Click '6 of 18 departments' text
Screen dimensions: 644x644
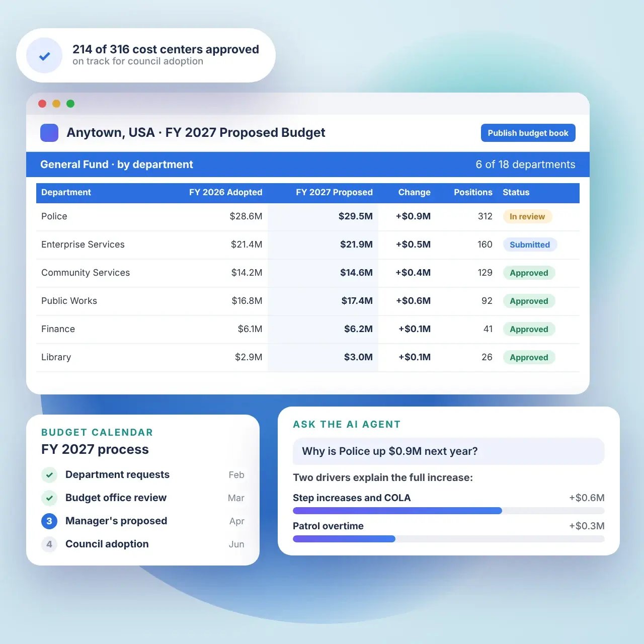point(525,165)
